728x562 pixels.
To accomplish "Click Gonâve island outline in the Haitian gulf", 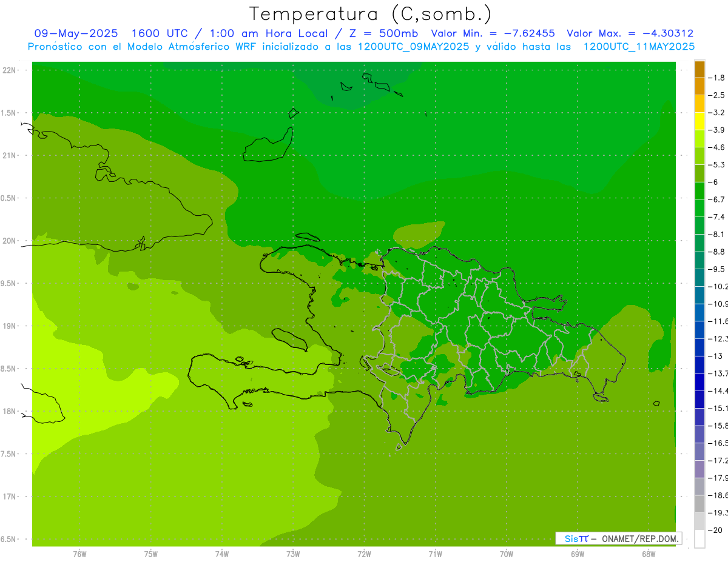I will coord(290,340).
